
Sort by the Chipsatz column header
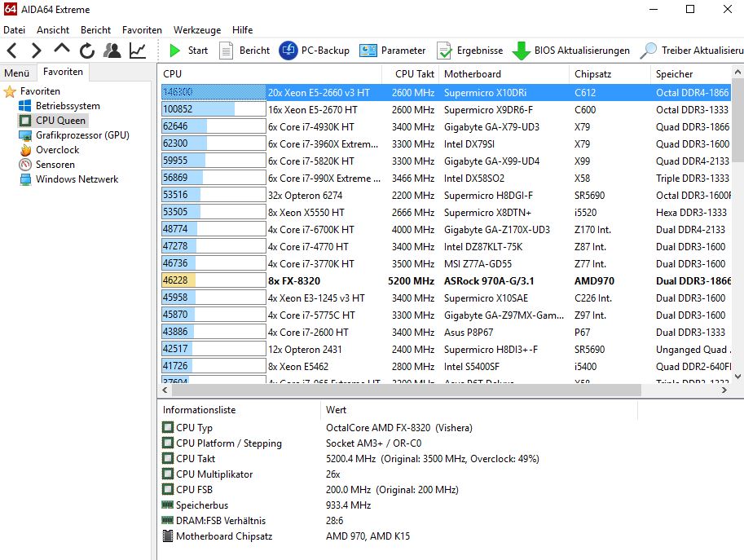pyautogui.click(x=610, y=74)
